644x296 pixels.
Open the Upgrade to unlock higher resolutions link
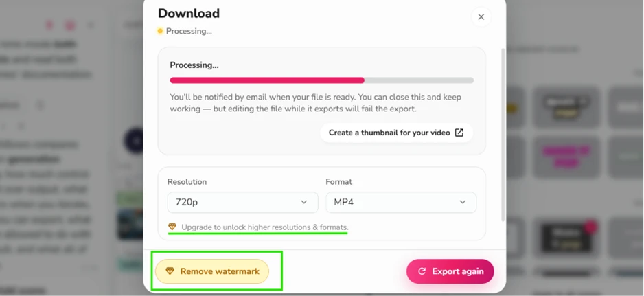tap(265, 227)
